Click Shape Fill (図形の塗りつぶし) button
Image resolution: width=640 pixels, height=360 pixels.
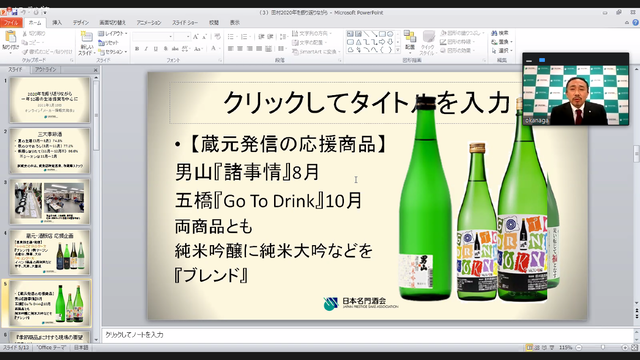pos(462,33)
